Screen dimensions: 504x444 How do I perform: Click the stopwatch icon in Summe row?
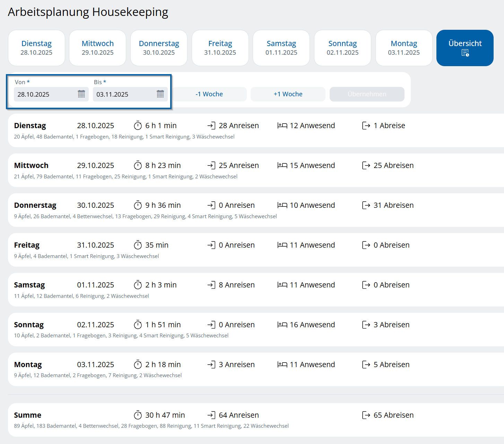click(x=138, y=415)
